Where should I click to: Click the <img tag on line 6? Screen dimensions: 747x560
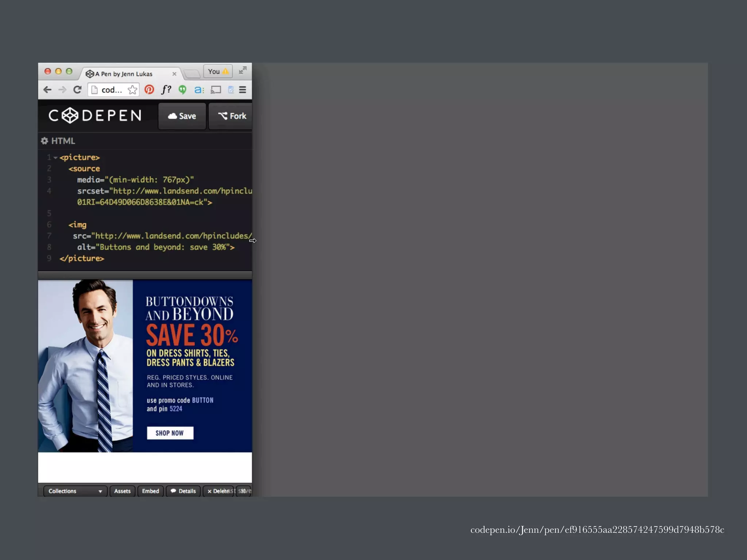click(x=77, y=225)
